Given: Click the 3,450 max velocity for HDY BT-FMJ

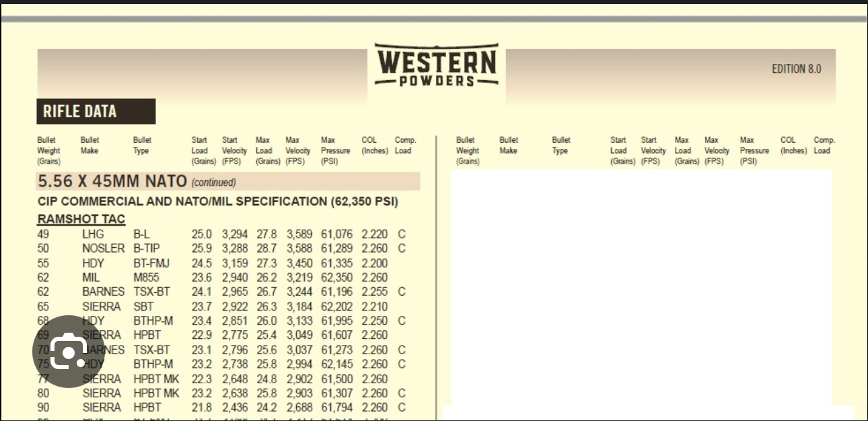Looking at the screenshot, I should [299, 263].
